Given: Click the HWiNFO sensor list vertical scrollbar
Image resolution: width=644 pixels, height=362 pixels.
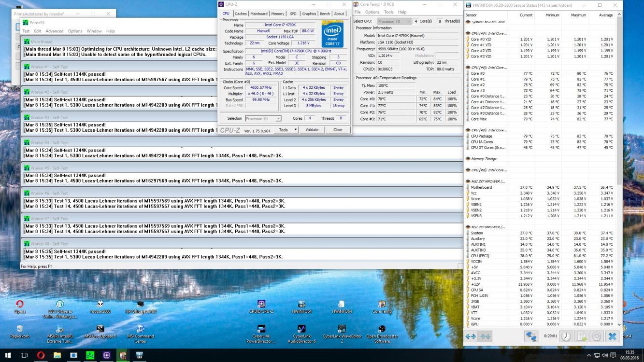Looking at the screenshot, I should click(x=619, y=97).
